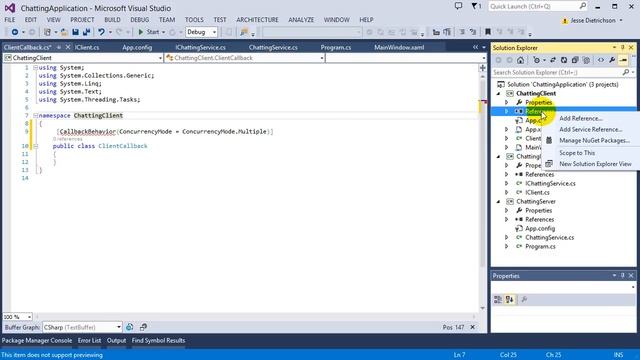Viewport: 640px width, 360px height.
Task: Click the split editor icon above scrollbar
Action: 482,68
